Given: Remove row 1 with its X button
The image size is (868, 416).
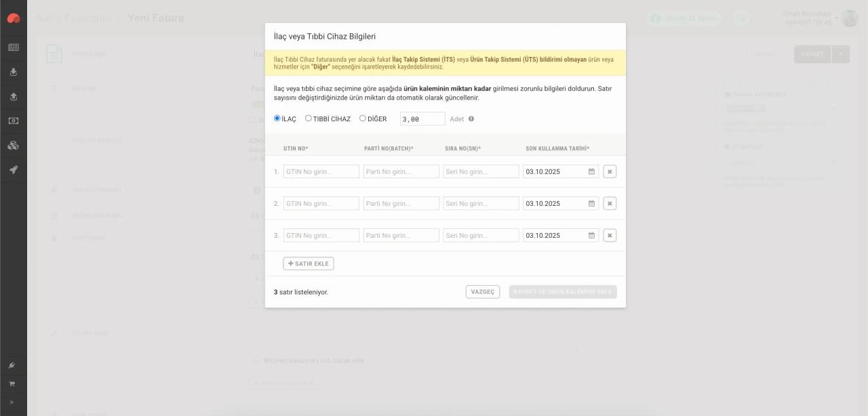Looking at the screenshot, I should click(x=610, y=172).
